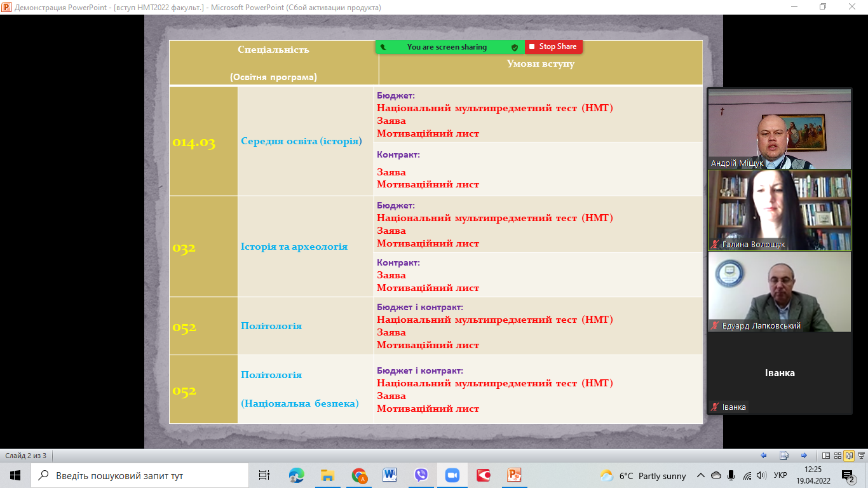Open УКР keyboard language selector
Viewport: 868px width, 488px height.
(780, 475)
